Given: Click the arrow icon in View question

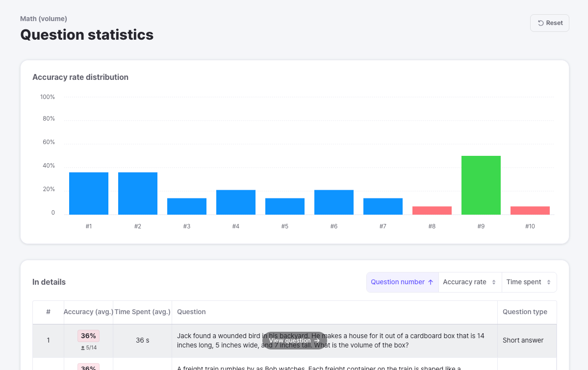Looking at the screenshot, I should click(x=317, y=341).
